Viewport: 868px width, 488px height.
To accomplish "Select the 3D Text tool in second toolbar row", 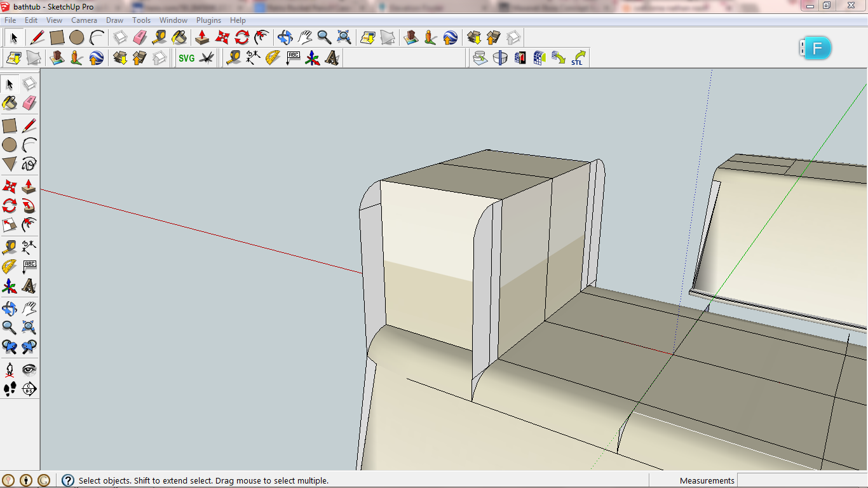I will 332,58.
